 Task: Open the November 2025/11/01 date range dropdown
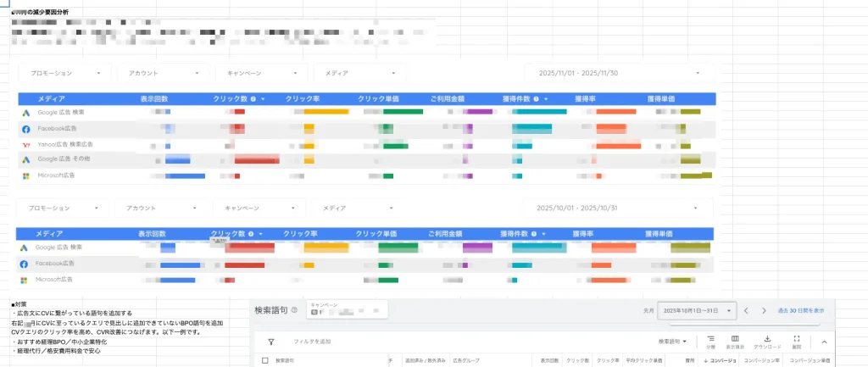click(617, 74)
